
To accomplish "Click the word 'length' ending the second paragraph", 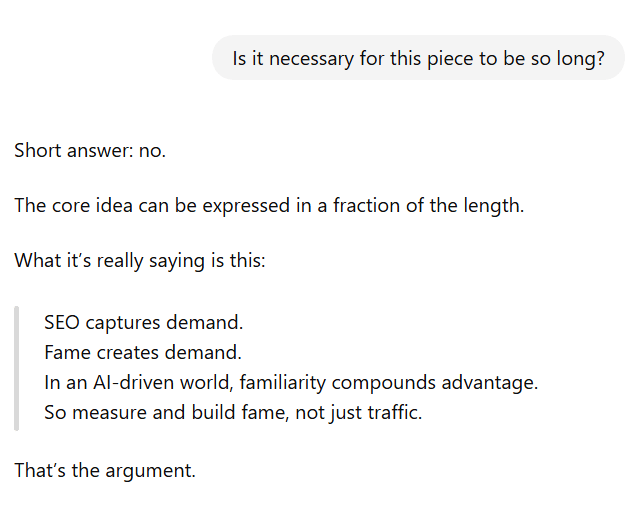I will coord(494,206).
